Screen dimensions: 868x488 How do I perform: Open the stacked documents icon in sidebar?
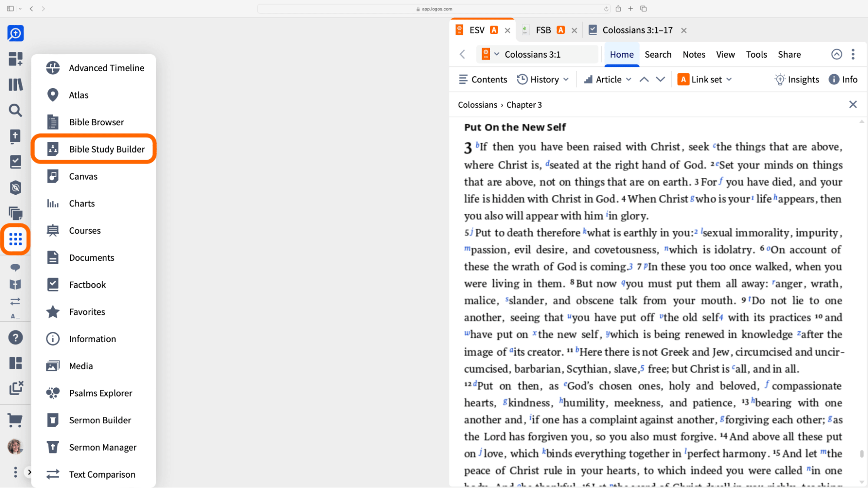15,213
